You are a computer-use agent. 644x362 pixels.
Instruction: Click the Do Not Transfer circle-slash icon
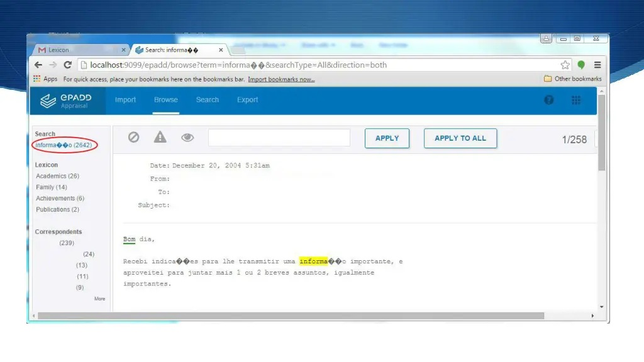point(133,138)
